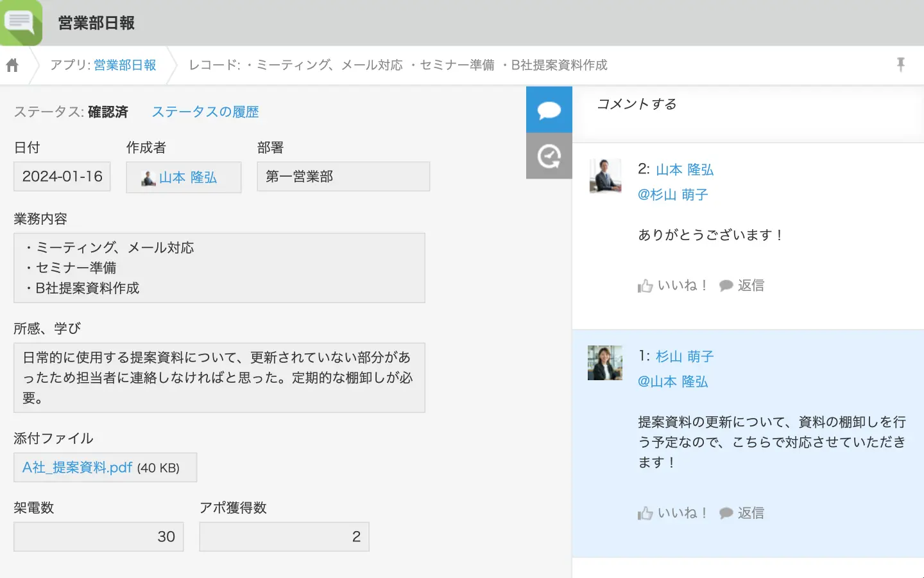Go to 営業部日報 app in breadcrumb
Image resolution: width=924 pixels, height=578 pixels.
[x=124, y=65]
